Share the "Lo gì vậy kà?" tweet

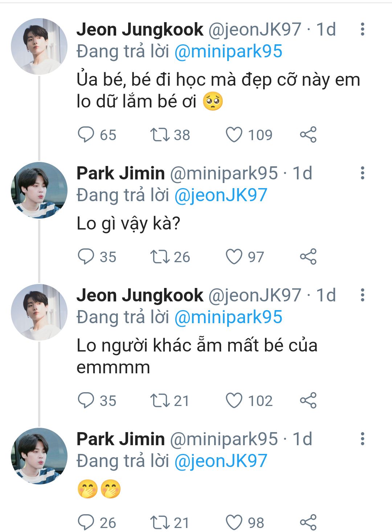(308, 257)
